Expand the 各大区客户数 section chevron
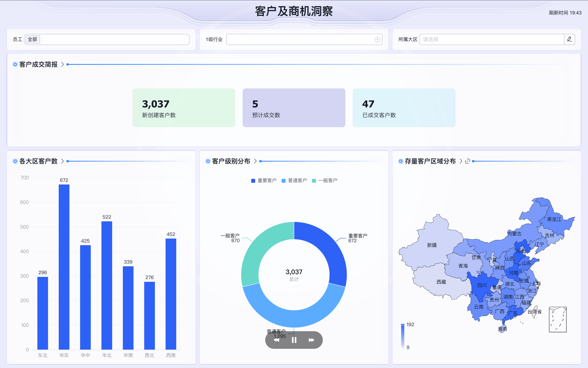588x368 pixels. [63, 161]
